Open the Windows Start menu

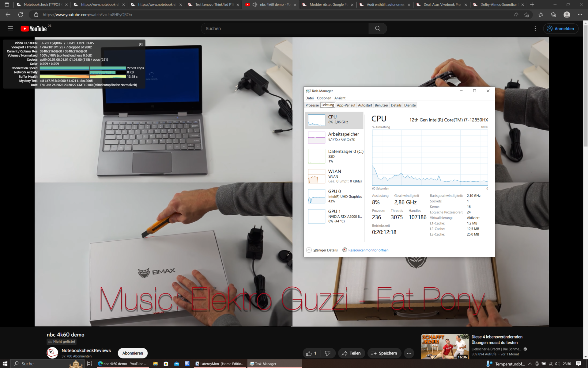click(x=5, y=364)
